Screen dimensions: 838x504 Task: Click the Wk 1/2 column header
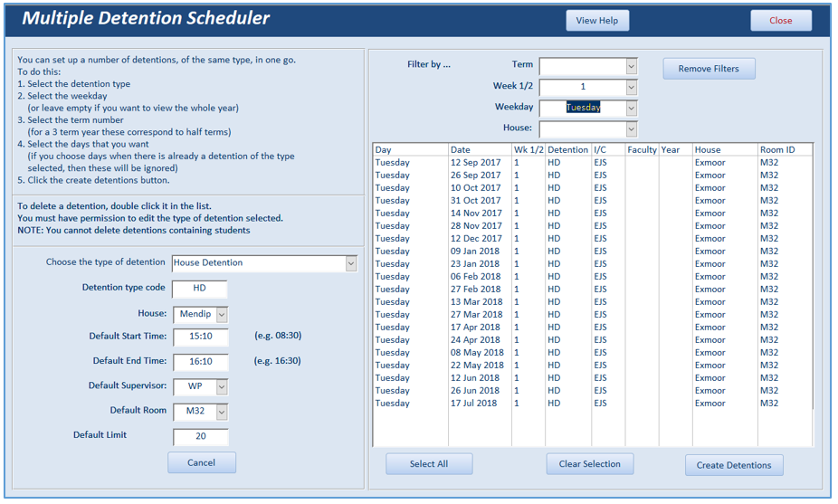[x=529, y=150]
